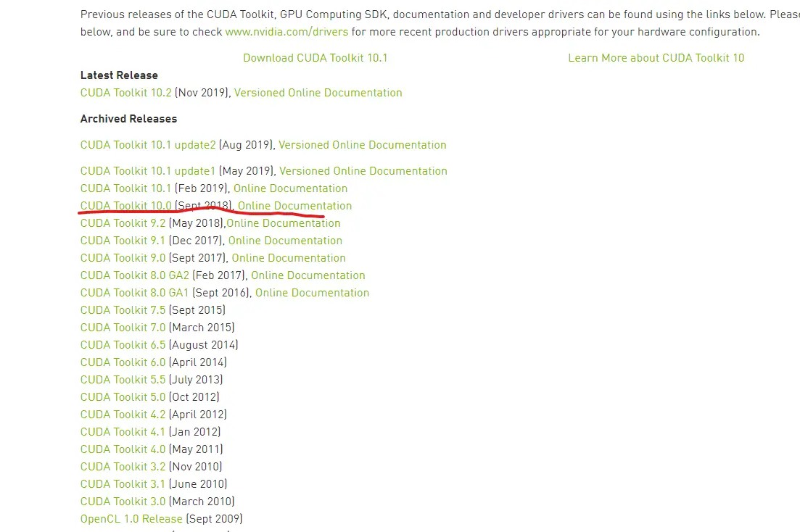Open CUDA Toolkit 8.0 GA1 link
The image size is (800, 532).
pyautogui.click(x=135, y=292)
